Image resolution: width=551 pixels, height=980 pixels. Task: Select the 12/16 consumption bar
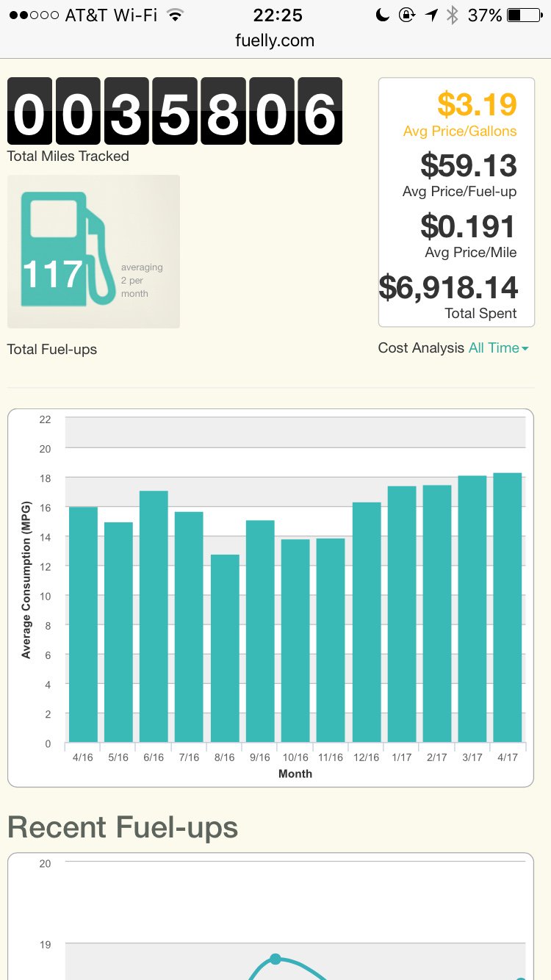(367, 622)
